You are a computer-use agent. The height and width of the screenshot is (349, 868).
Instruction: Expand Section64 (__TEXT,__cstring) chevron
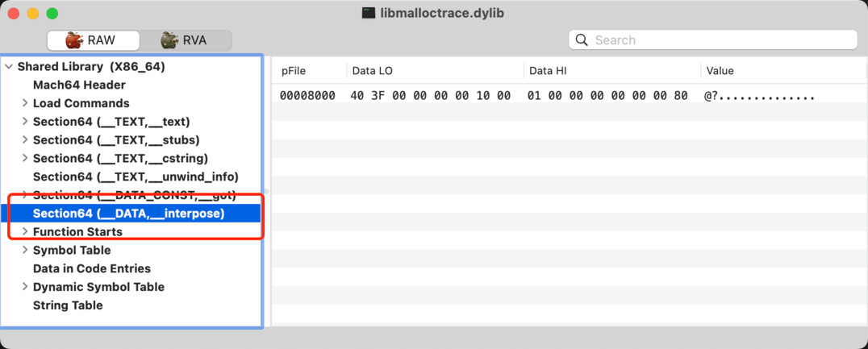[x=25, y=159]
